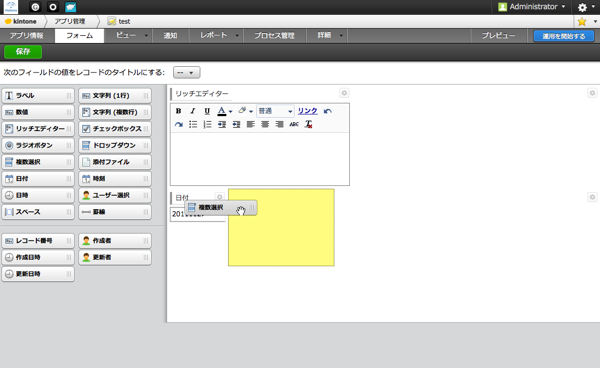Pick the スペース palette item
Image resolution: width=600 pixels, height=368 pixels.
click(38, 212)
